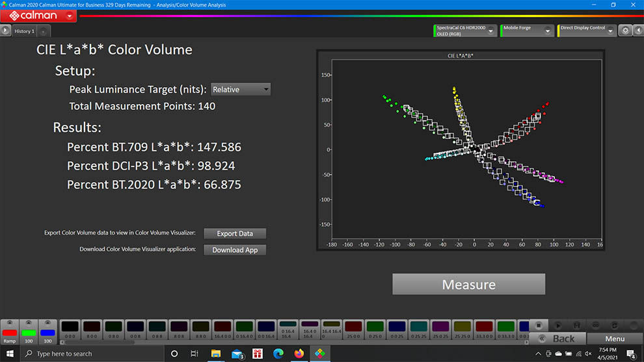Launch Microsoft Edge from the taskbar
Image resolution: width=644 pixels, height=362 pixels.
(278, 354)
